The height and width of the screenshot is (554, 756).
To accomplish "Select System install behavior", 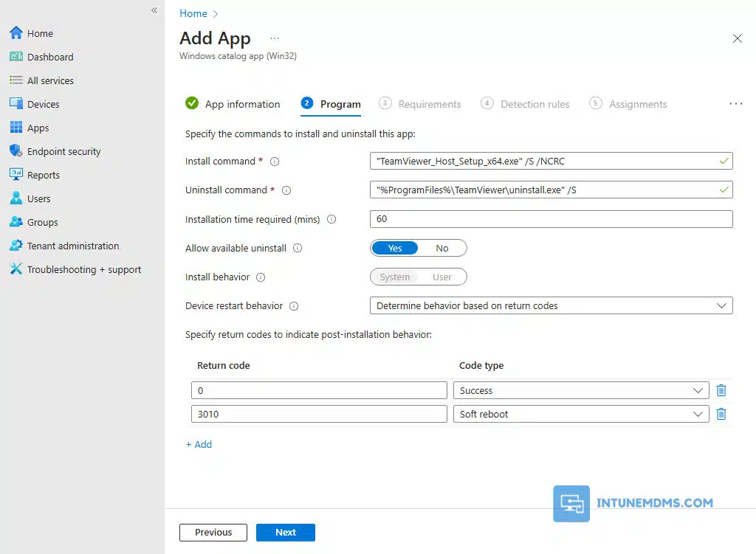I will [395, 277].
